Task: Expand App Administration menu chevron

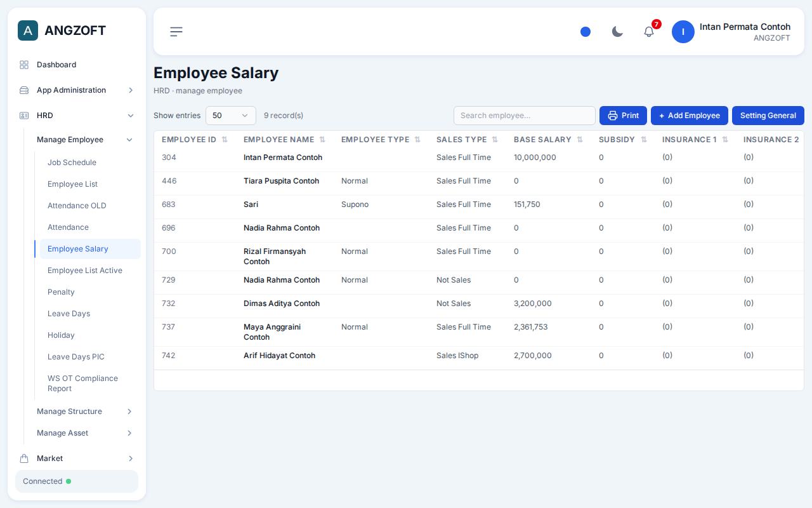Action: point(131,90)
